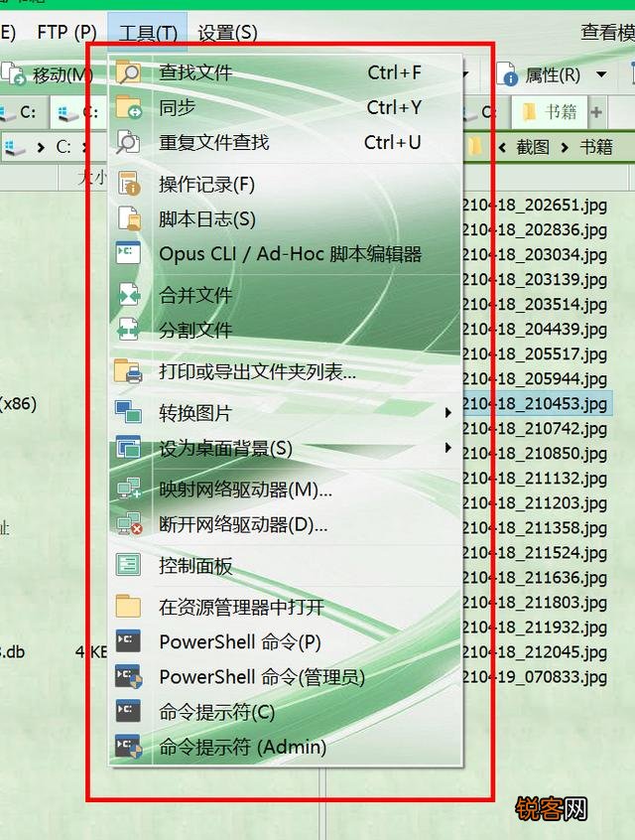Viewport: 635px width, 840px height.
Task: Click the map network drive icon
Action: click(x=129, y=489)
